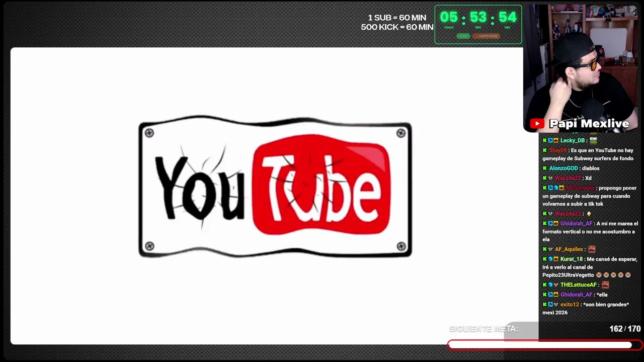Screen dimensions: 644x362
Task: Open exito12's chat username
Action: [570, 305]
